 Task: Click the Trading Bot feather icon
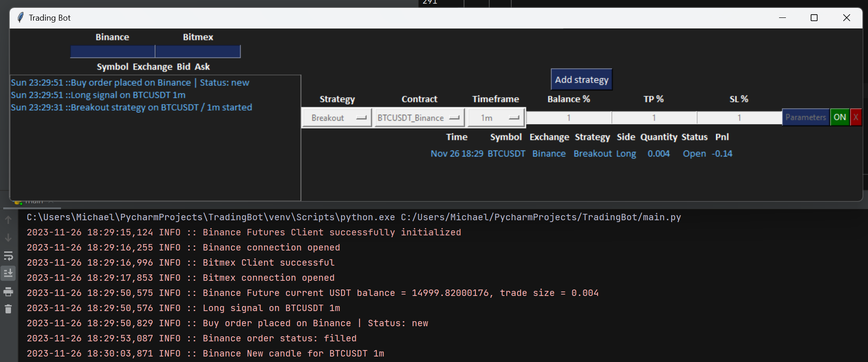[x=20, y=17]
